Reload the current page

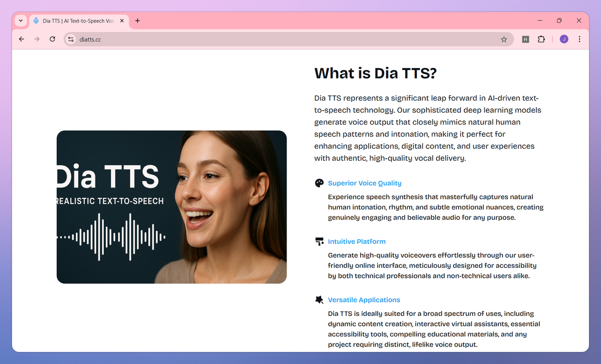click(x=52, y=39)
